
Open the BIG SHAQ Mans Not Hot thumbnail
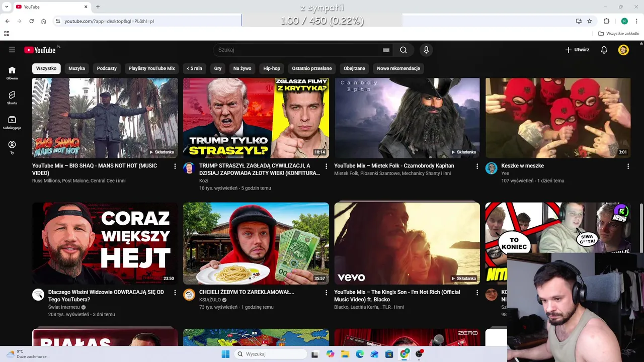click(x=105, y=118)
